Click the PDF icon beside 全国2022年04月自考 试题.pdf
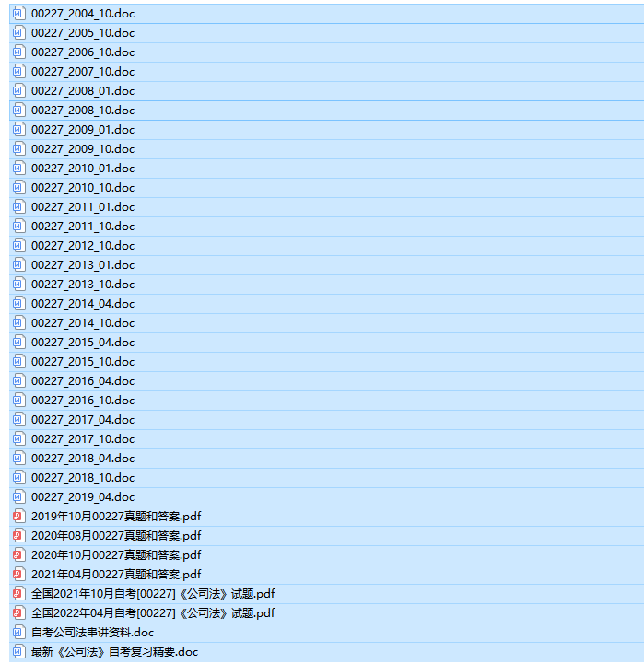Screen dimensions: 644x664 click(x=18, y=612)
